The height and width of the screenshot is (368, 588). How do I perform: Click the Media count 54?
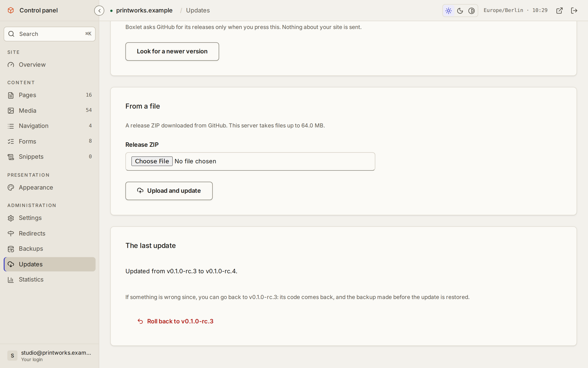[89, 110]
